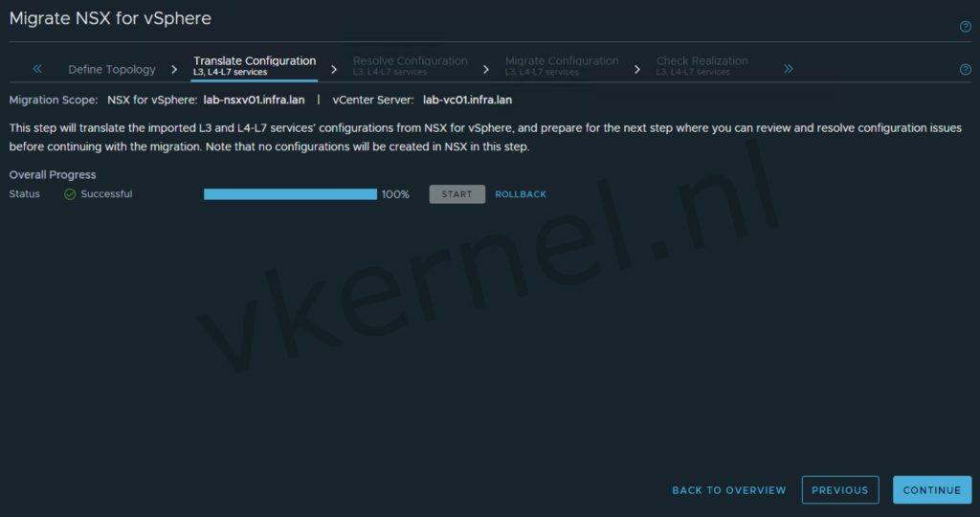Click the PREVIOUS button

point(840,490)
